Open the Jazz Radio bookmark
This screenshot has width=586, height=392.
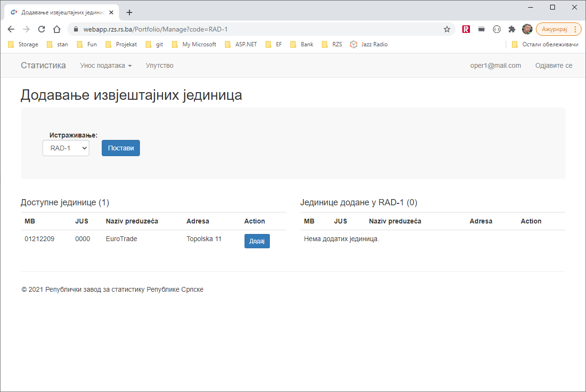369,44
